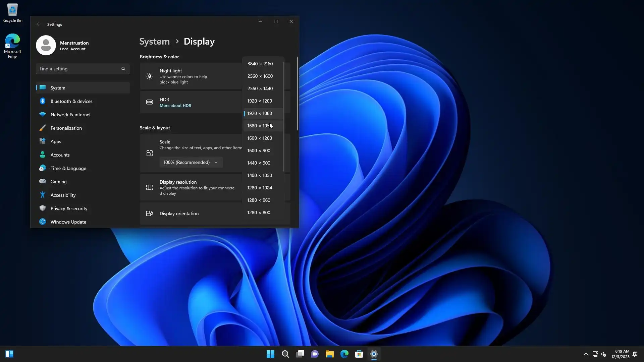Open Personalization via its paintbrush icon
Screen dimensions: 644x362
[x=43, y=128]
